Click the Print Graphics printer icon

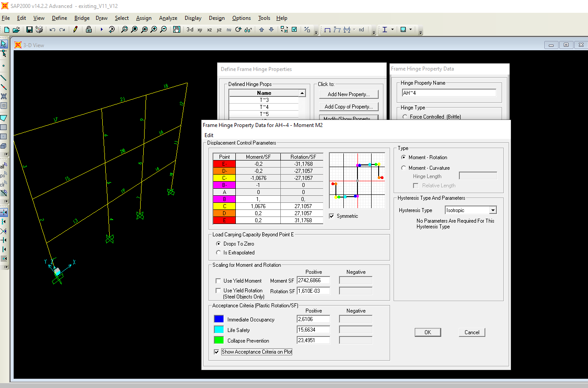pyautogui.click(x=39, y=30)
